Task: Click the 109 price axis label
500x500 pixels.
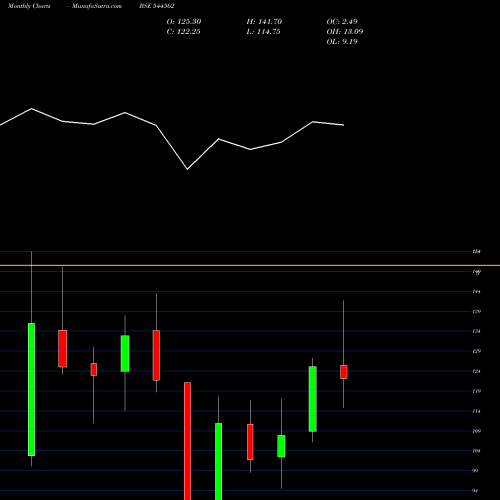Action: tap(476, 431)
